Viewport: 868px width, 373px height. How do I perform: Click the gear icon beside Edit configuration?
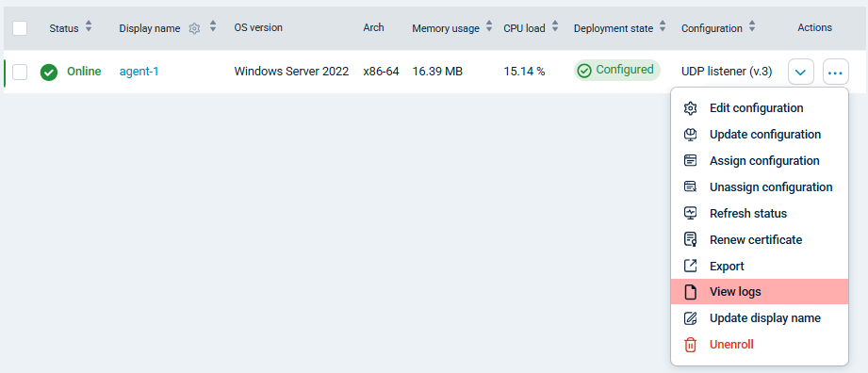click(x=690, y=108)
